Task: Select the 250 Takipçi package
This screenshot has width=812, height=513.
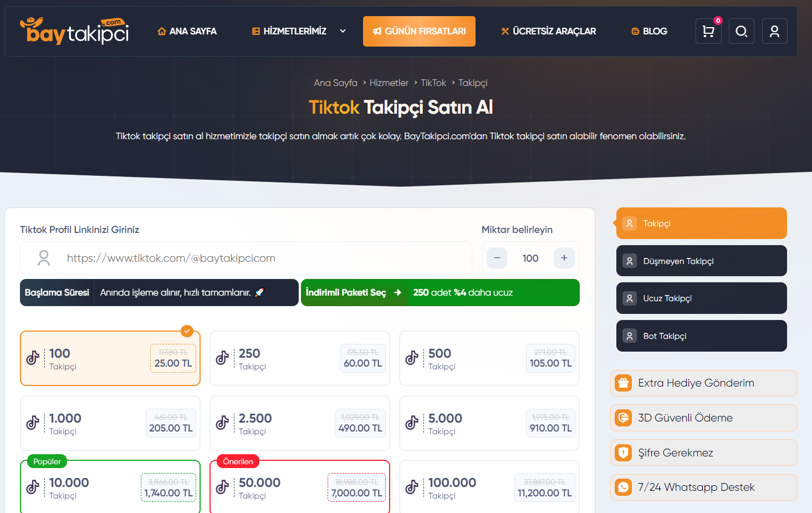Action: [x=299, y=358]
